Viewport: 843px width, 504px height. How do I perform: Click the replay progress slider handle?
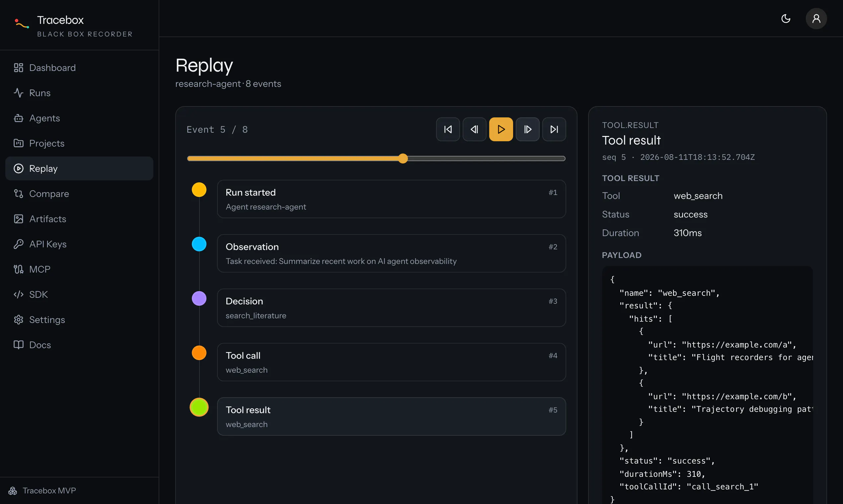(403, 158)
